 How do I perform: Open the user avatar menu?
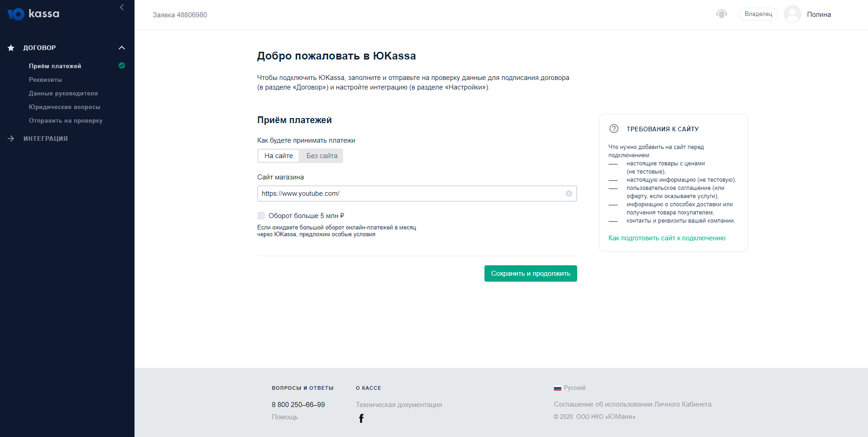click(793, 14)
